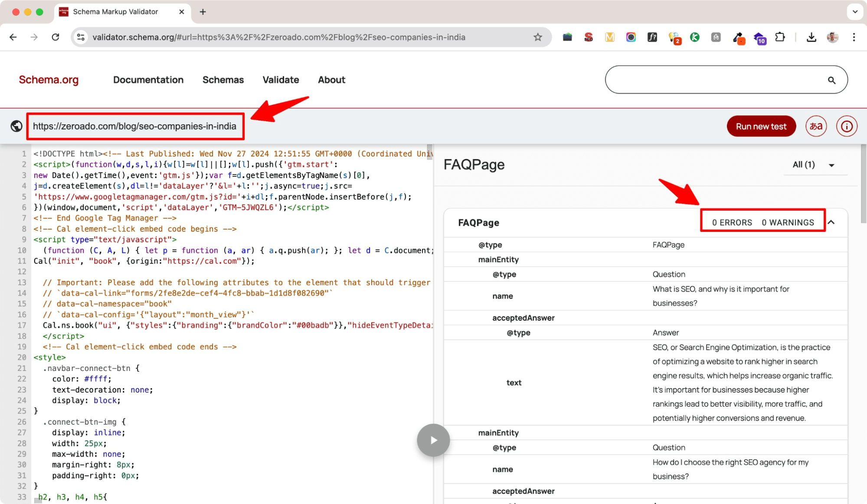Screen dimensions: 867x504
Task: Open the language selection icon on validator toolbar
Action: tap(816, 126)
